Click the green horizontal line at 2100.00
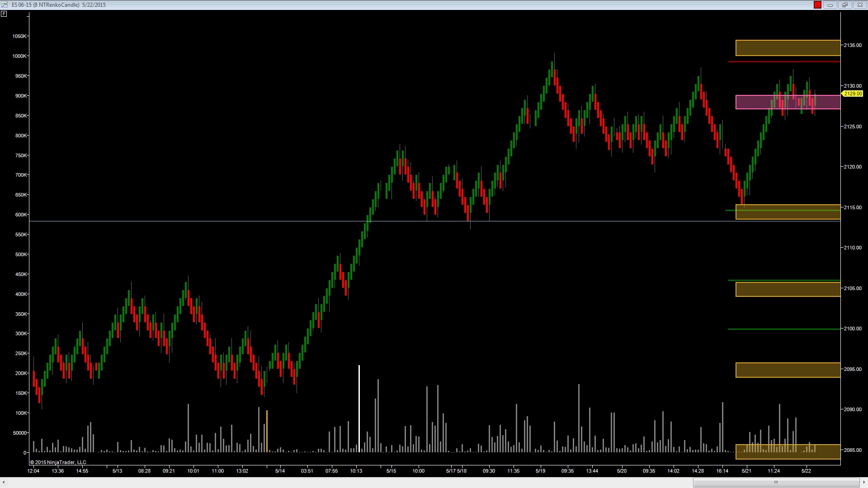Screen dimensions: 868x488 click(784, 329)
